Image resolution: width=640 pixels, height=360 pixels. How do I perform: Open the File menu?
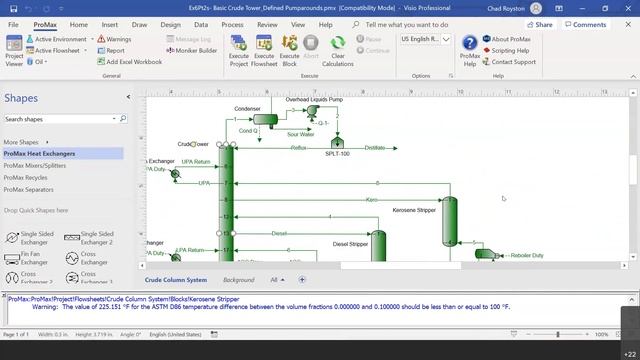point(13,24)
